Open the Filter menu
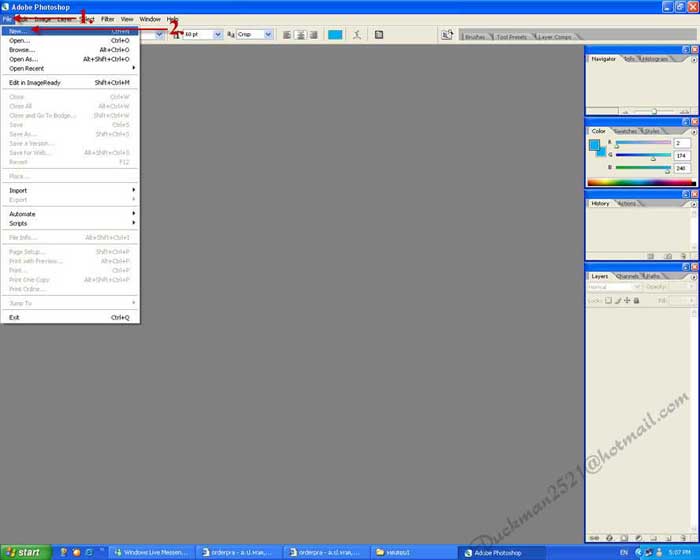The width and height of the screenshot is (700, 560). click(108, 19)
